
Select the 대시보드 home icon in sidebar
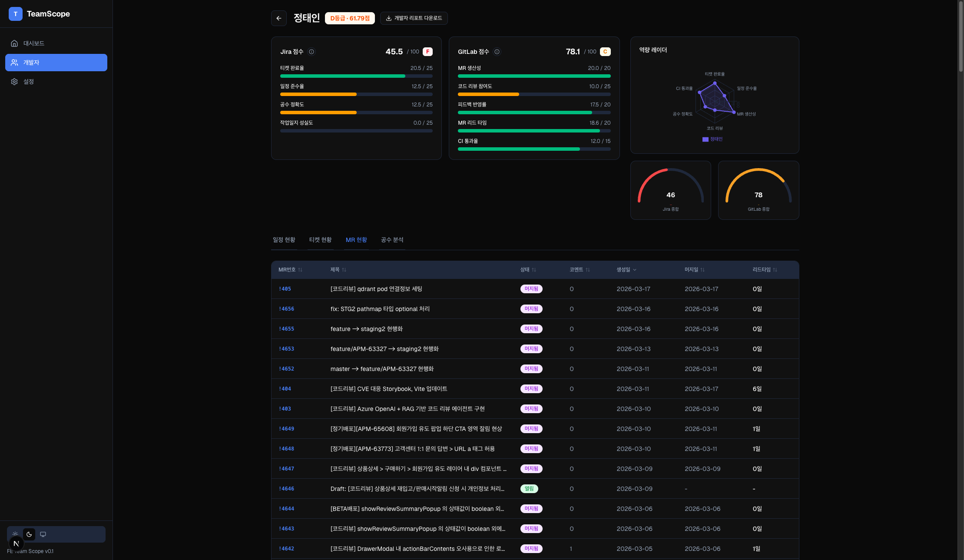(x=14, y=43)
